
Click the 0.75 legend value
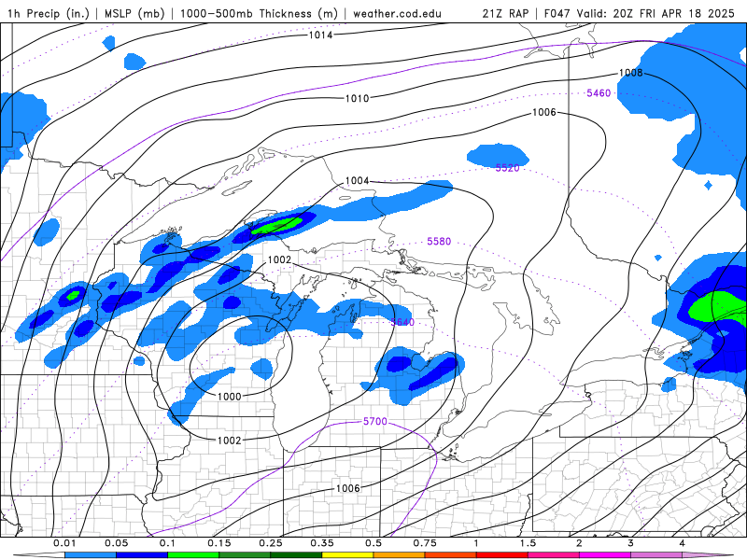(x=425, y=543)
